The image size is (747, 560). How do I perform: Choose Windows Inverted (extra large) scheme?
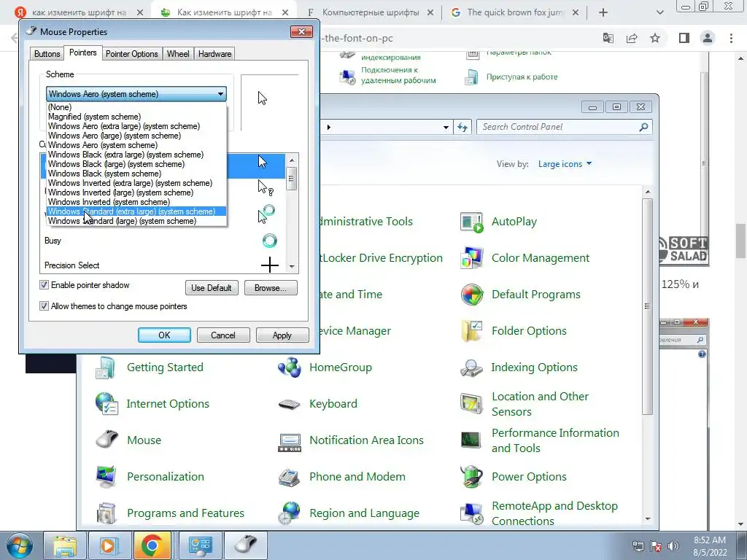coord(136,183)
